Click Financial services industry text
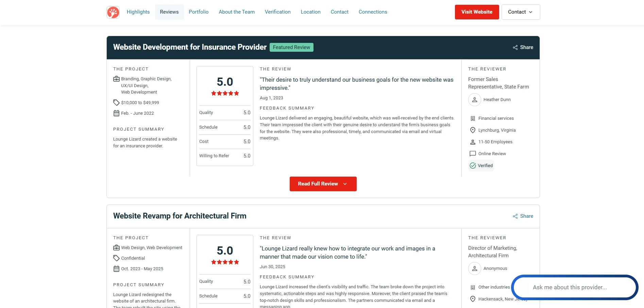 [x=496, y=118]
